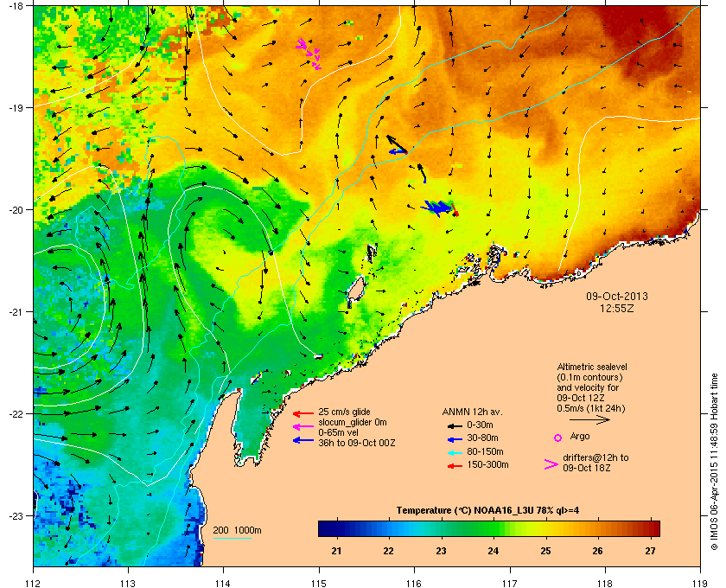The height and width of the screenshot is (588, 726).
Task: Click the 'Altimetric sealevel' legend text
Action: (x=592, y=367)
